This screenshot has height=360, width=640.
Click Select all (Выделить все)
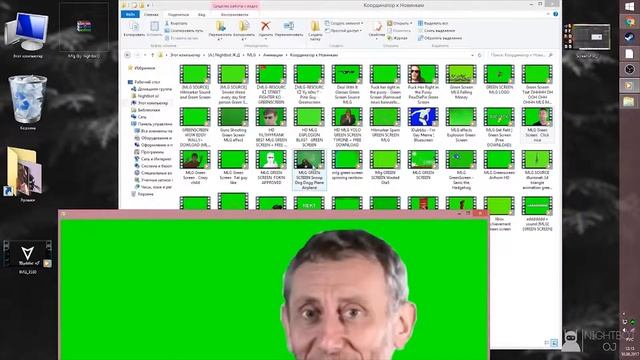click(x=433, y=23)
